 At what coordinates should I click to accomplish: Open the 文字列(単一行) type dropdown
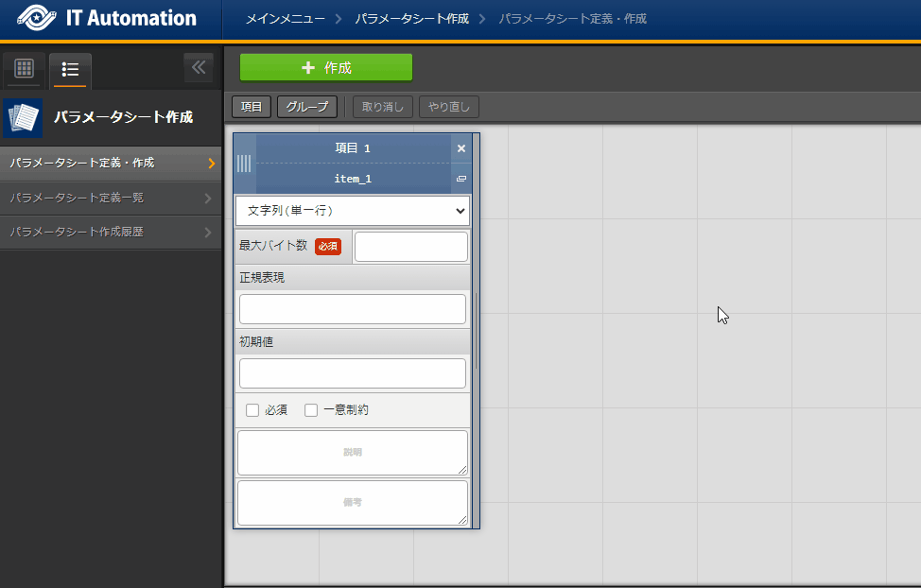352,211
